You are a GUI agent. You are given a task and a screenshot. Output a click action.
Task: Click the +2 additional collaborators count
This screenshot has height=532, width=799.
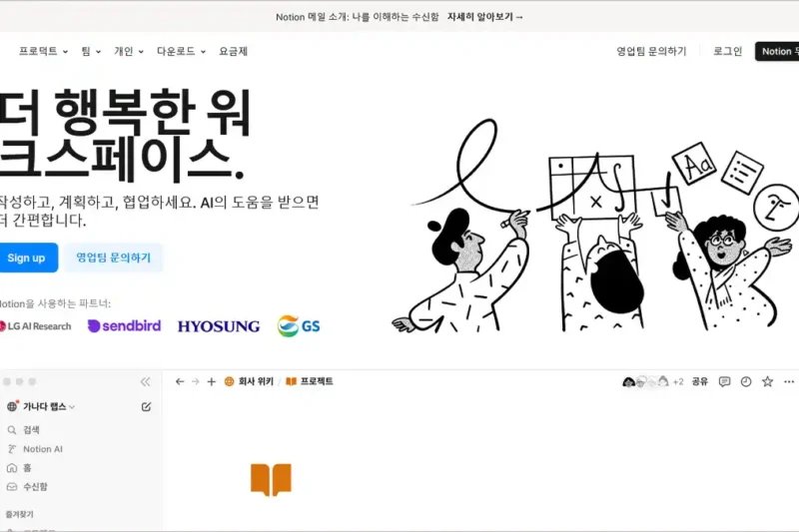678,381
